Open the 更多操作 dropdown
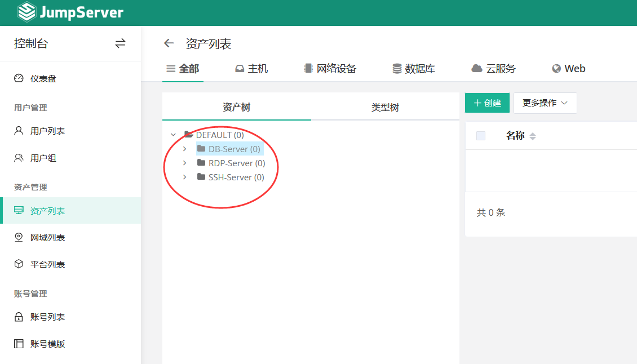The image size is (637, 364). pos(545,103)
